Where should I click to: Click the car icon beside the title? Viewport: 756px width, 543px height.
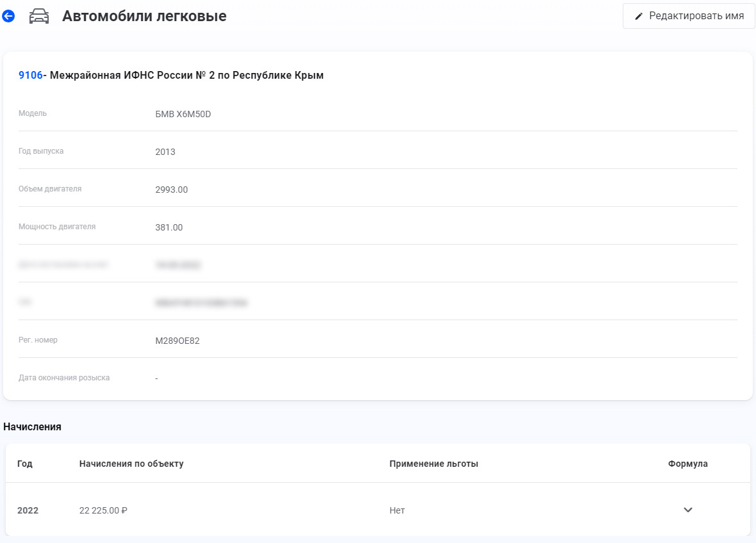click(x=39, y=17)
